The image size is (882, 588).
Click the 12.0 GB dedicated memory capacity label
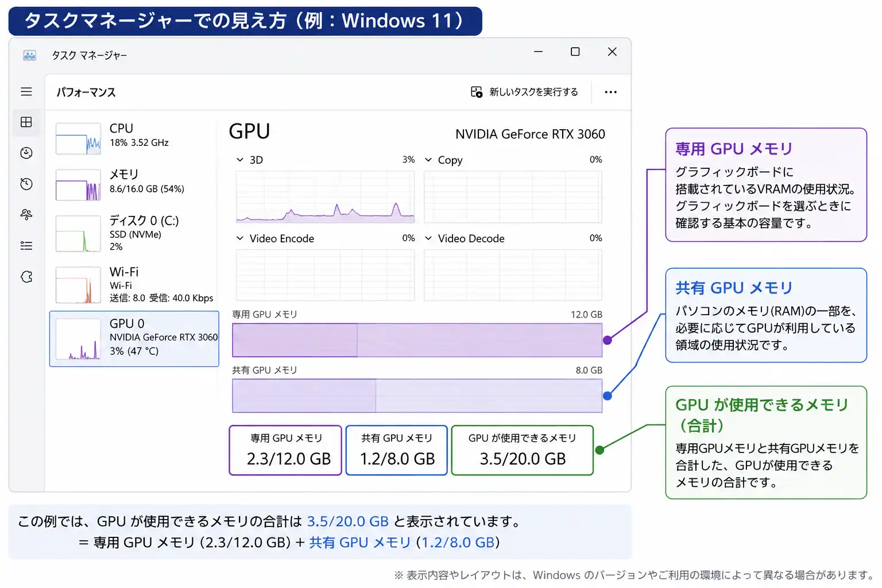586,315
